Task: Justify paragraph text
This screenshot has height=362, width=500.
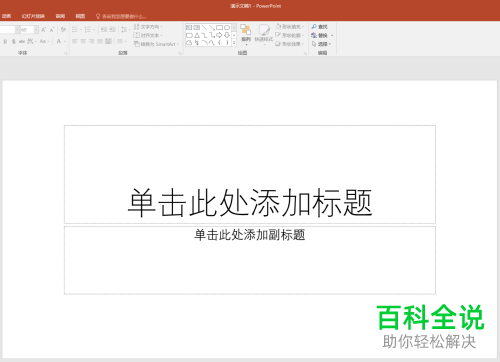Action: [100, 41]
